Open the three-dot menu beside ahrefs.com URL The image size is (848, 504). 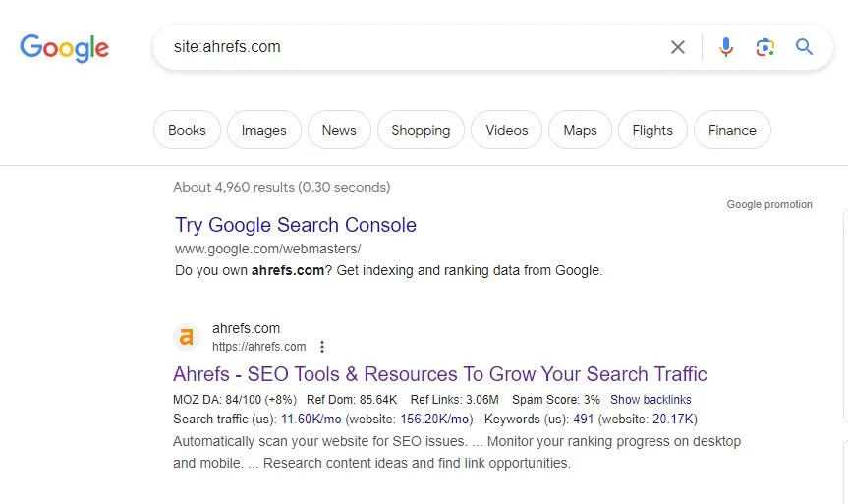[x=322, y=347]
